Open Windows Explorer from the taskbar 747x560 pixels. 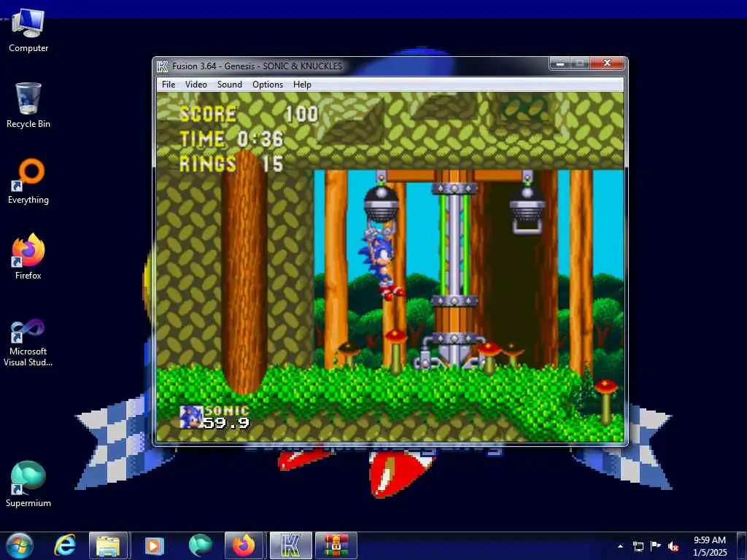[108, 545]
